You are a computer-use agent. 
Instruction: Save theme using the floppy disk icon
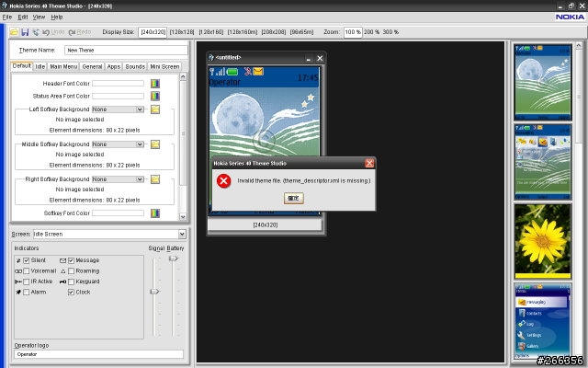(x=25, y=32)
